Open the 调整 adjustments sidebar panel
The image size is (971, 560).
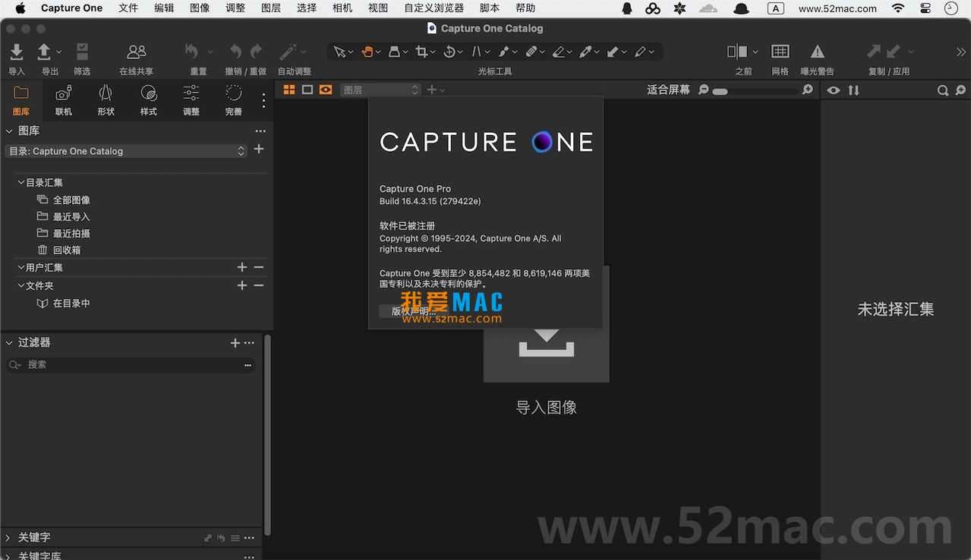(190, 99)
